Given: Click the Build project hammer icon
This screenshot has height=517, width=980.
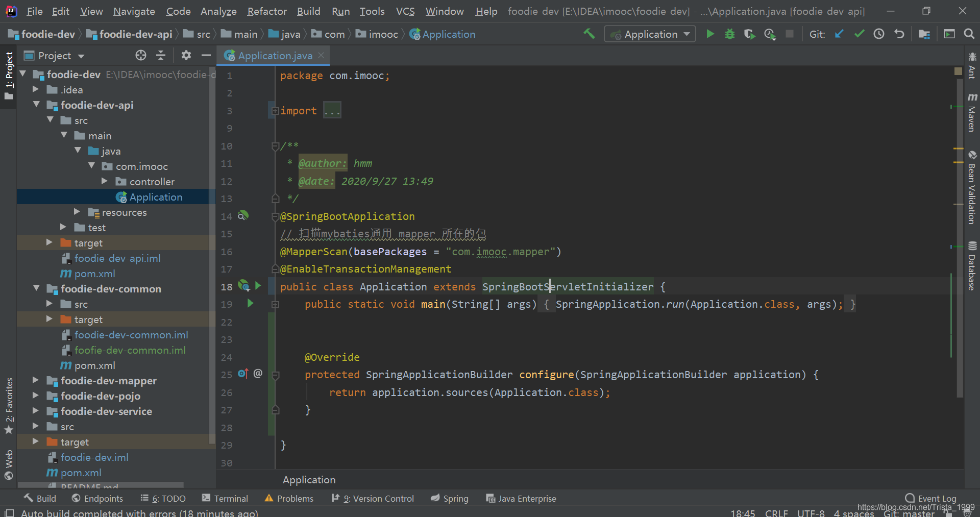Looking at the screenshot, I should 589,34.
